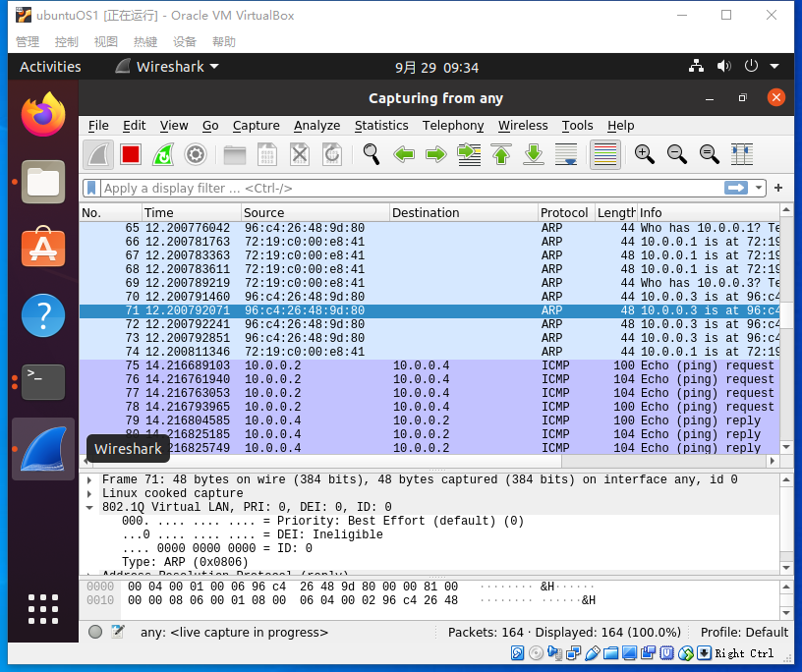Screen dimensions: 802x672
Task: Toggle packet list colorize rules
Action: pos(605,154)
